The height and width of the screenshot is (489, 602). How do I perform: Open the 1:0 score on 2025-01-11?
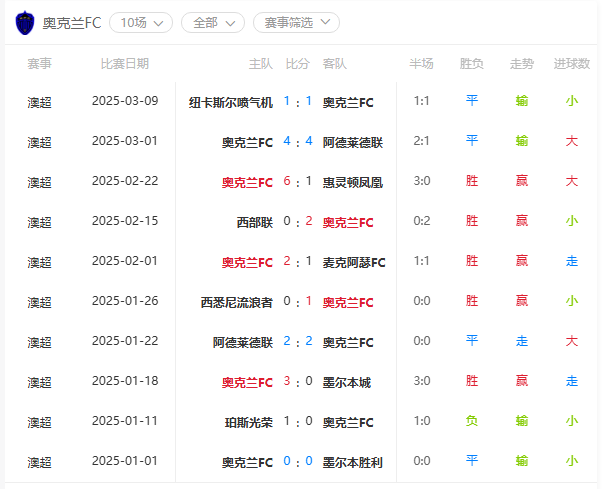(298, 421)
